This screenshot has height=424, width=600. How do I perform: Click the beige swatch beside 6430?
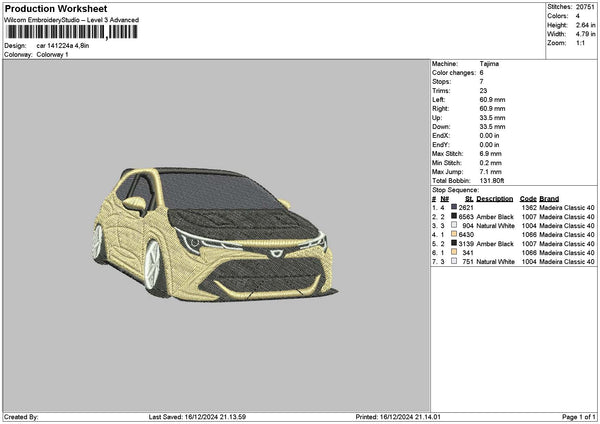click(455, 234)
